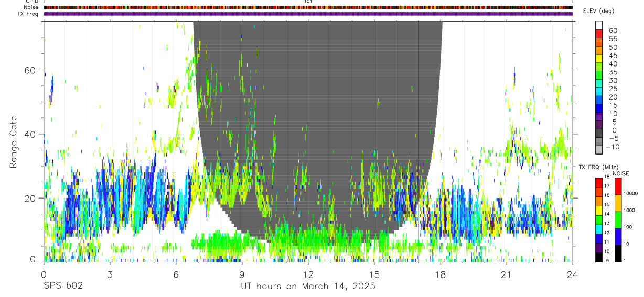644x297 pixels.
Task: Pick the yellow segment of ELEV color bar
Action: click(599, 59)
